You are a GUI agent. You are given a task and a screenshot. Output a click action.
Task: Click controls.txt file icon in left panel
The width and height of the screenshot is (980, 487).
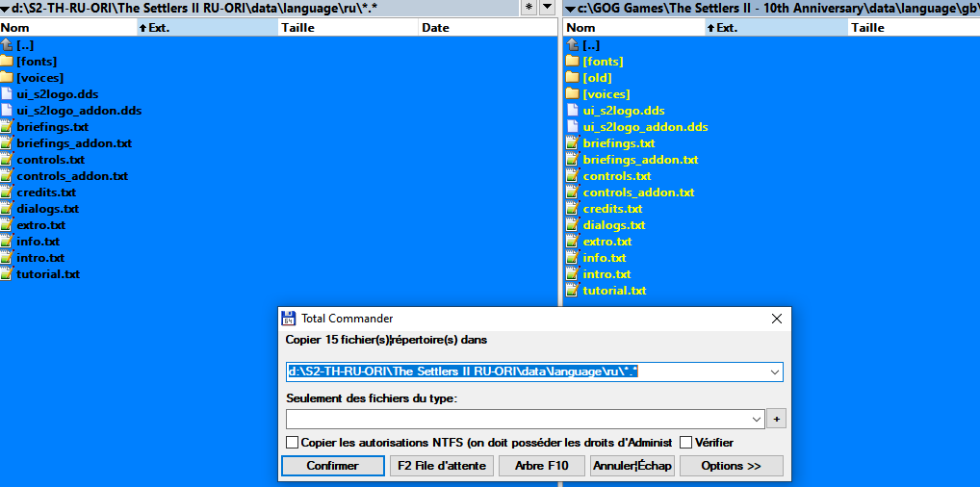click(6, 159)
